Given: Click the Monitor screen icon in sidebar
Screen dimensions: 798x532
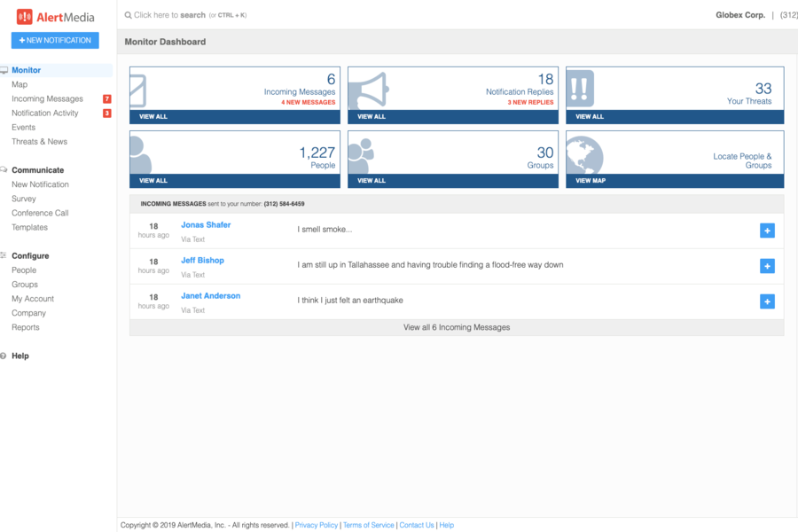Looking at the screenshot, I should click(5, 70).
